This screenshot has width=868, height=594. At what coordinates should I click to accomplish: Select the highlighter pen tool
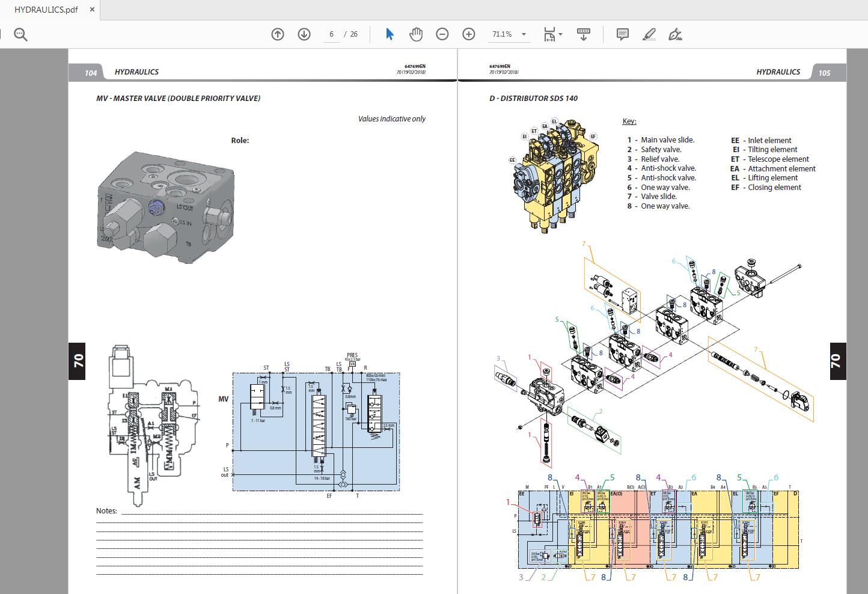coord(649,34)
